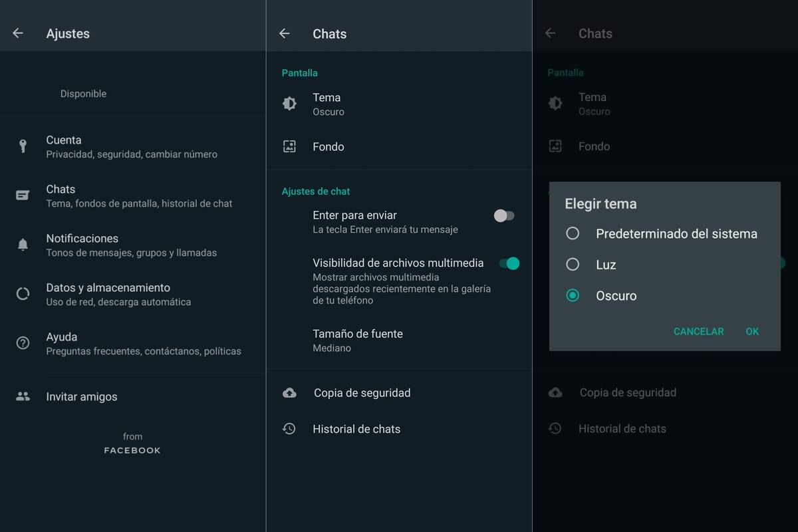Disable Visibilidad de archivos multimedia
798x532 pixels.
(x=509, y=263)
